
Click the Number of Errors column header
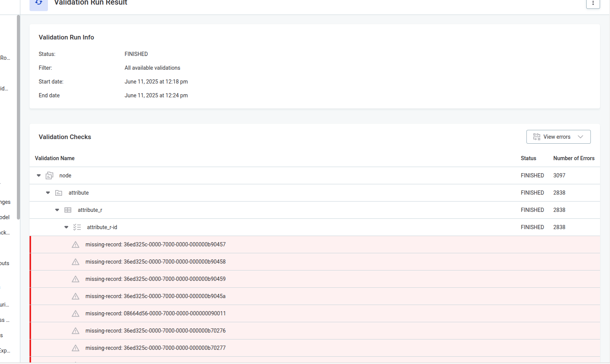pyautogui.click(x=574, y=158)
